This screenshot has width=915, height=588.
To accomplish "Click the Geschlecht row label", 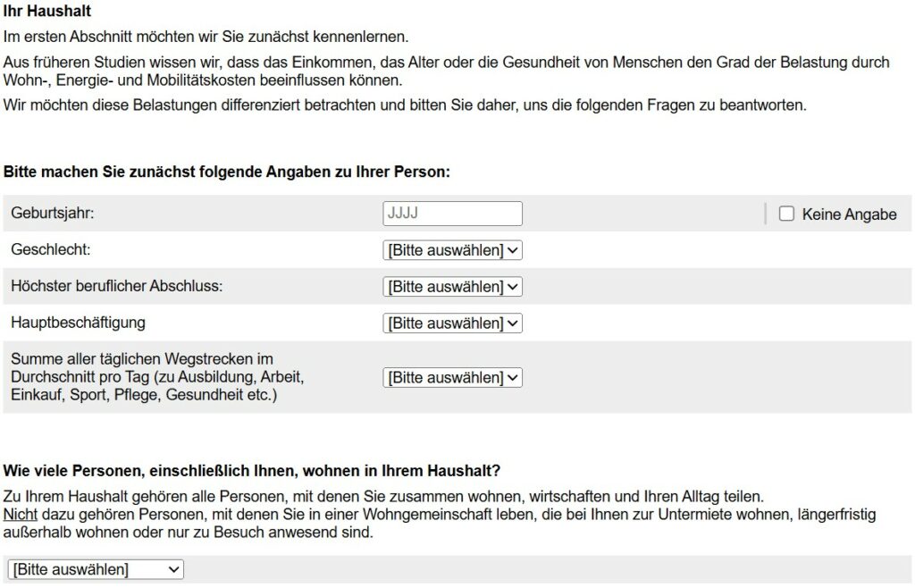I will [51, 250].
